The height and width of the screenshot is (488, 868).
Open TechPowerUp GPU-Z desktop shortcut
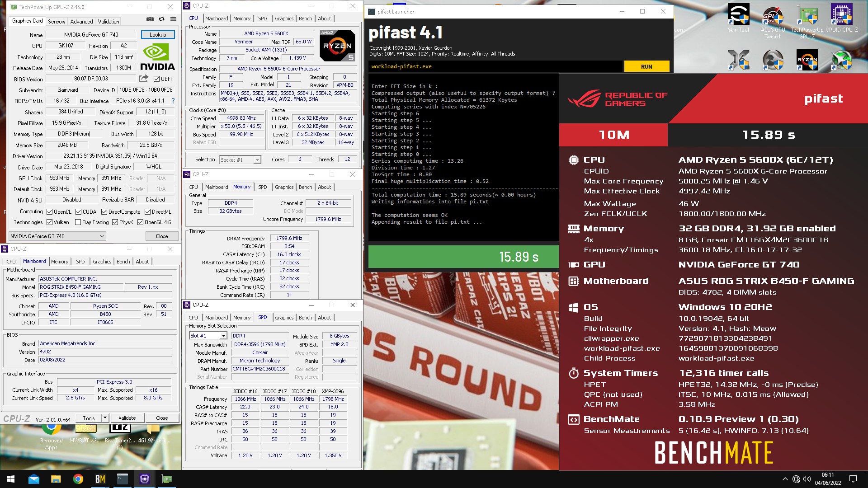(x=807, y=21)
